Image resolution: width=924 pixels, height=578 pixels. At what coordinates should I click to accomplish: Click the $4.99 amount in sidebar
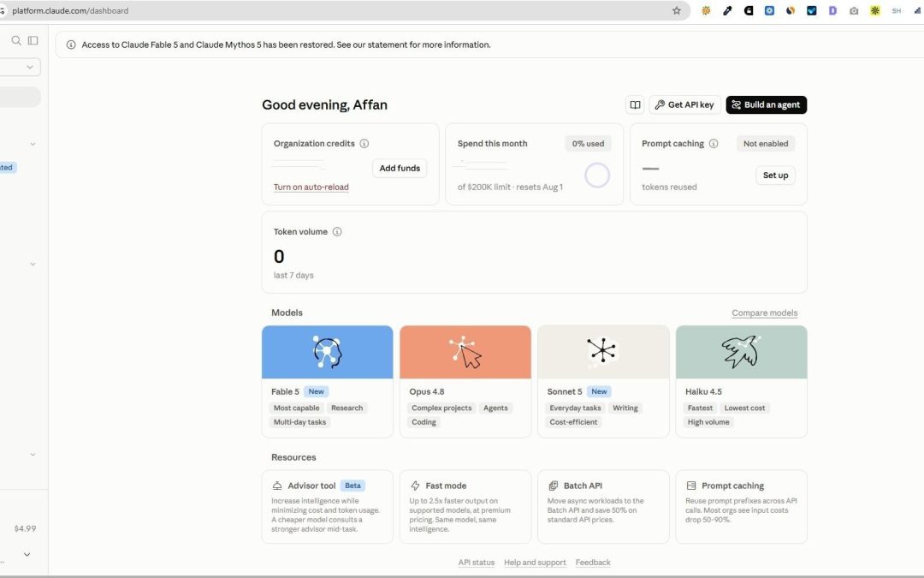coord(26,528)
